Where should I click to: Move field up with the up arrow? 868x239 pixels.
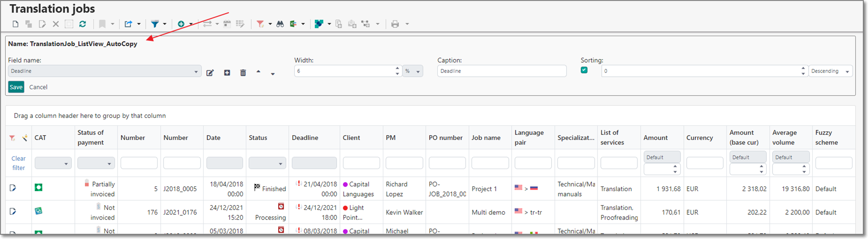coord(258,72)
